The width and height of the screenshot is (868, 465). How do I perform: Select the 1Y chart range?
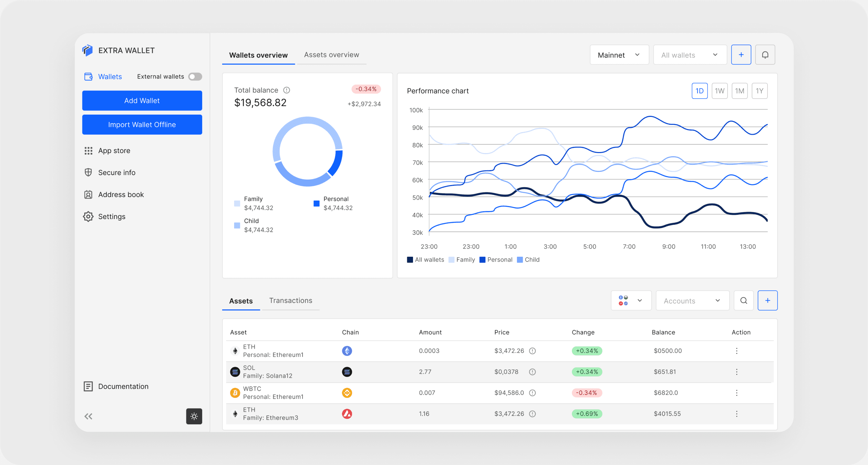759,91
